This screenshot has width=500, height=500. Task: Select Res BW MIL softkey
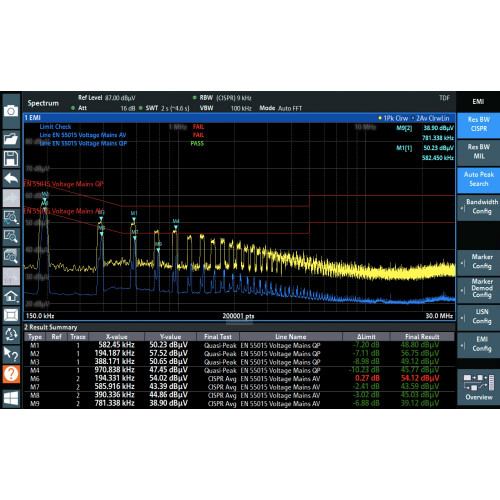point(478,152)
